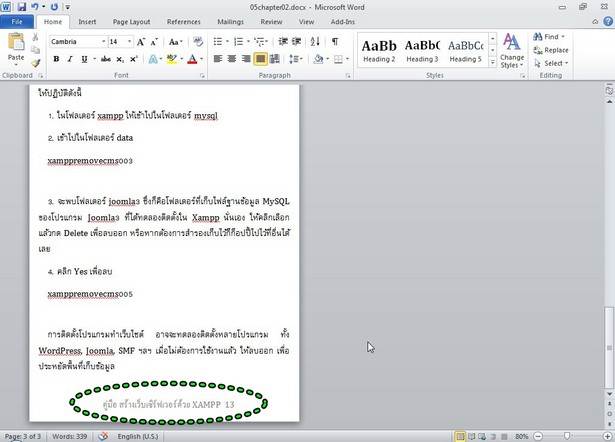Toggle Underline formatting
615x442 pixels.
tap(84, 59)
